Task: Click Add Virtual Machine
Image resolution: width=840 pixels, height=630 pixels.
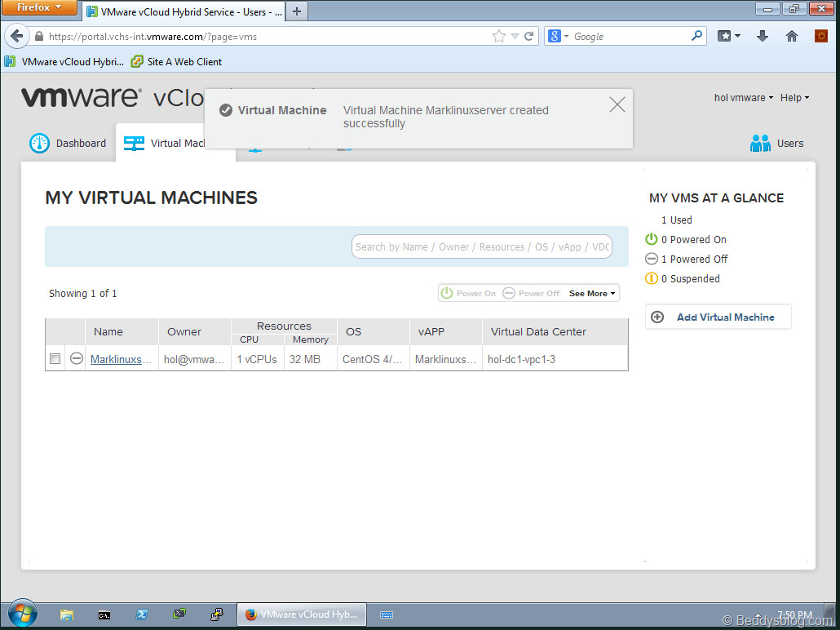Action: tap(718, 317)
